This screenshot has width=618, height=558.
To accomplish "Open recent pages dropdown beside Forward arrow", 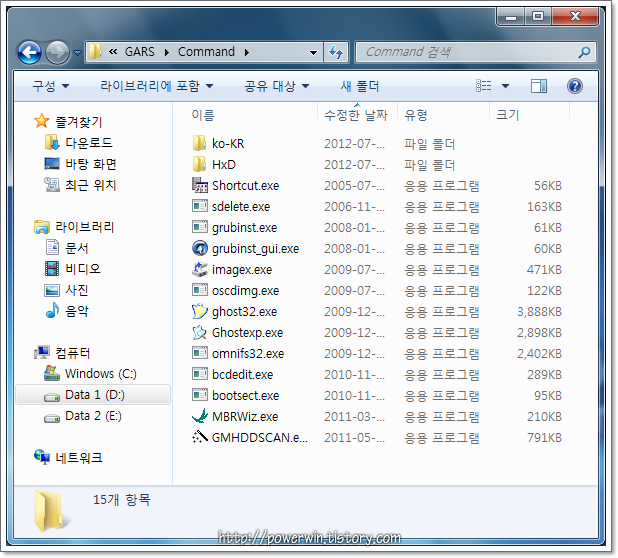I will [77, 52].
